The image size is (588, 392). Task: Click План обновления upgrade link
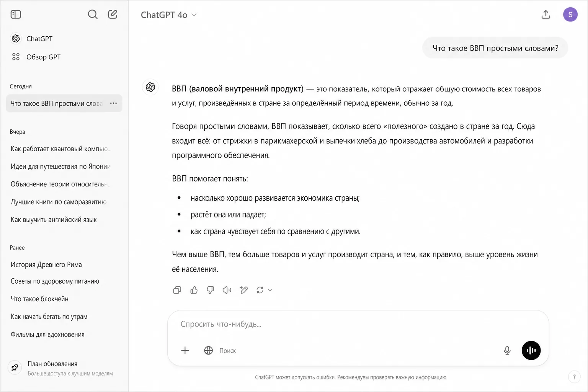click(52, 364)
